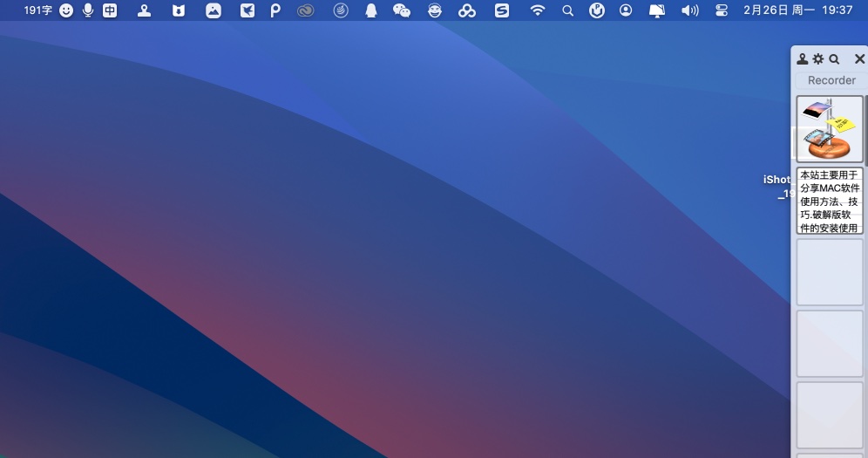Click the circular P box menu icon
Screen dimensions: 868x458
click(x=597, y=10)
